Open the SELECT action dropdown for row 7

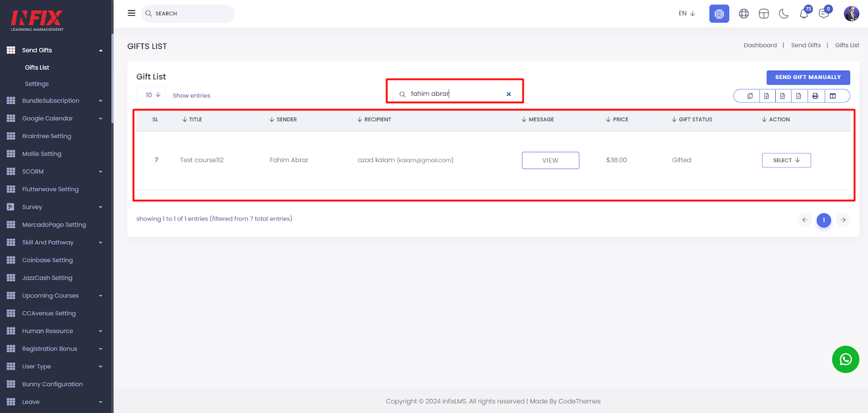[786, 160]
